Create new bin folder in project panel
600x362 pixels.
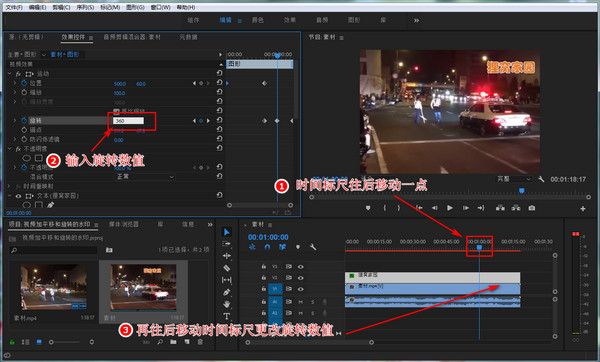click(173, 342)
